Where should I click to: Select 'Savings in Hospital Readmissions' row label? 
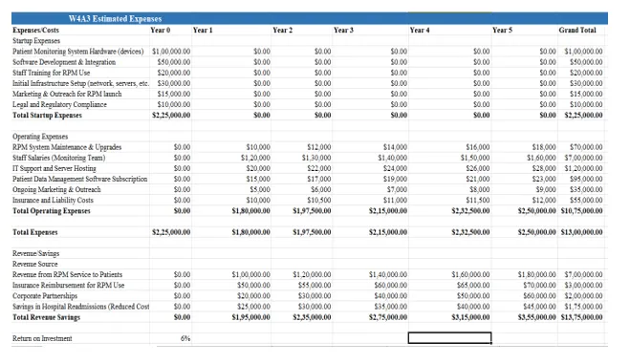coord(80,307)
